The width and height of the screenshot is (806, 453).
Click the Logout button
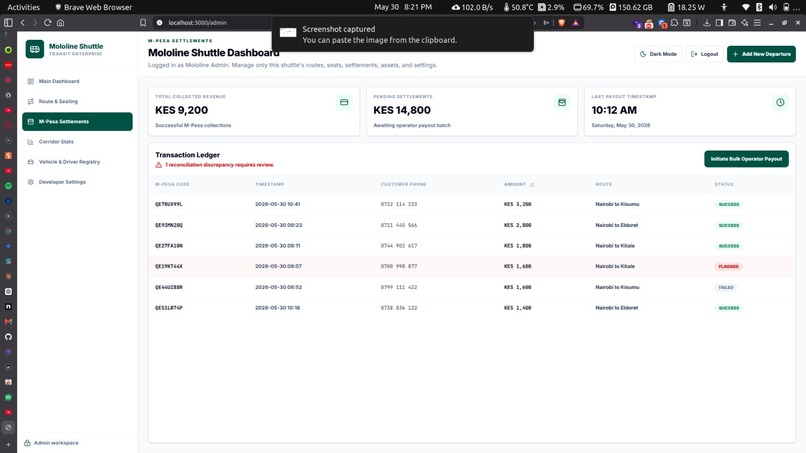click(x=704, y=54)
